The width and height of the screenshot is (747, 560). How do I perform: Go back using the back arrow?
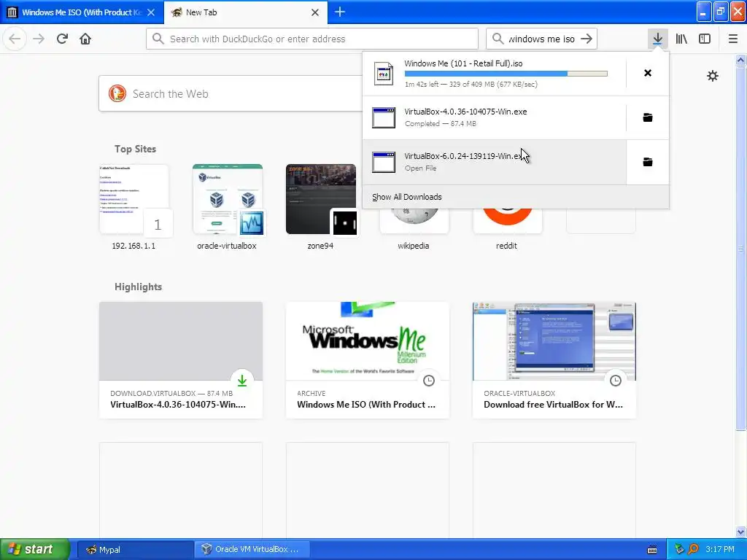pos(15,39)
